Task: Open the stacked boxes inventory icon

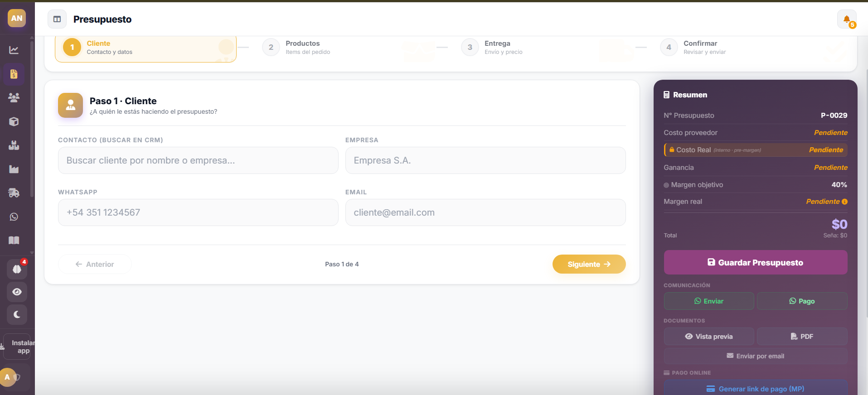Action: click(x=14, y=145)
